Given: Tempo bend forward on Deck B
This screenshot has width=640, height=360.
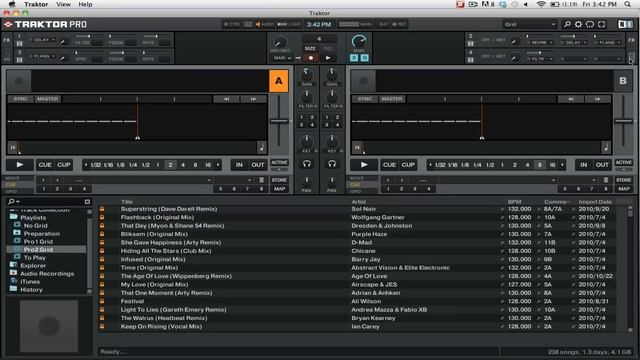Looking at the screenshot, I should click(x=598, y=99).
